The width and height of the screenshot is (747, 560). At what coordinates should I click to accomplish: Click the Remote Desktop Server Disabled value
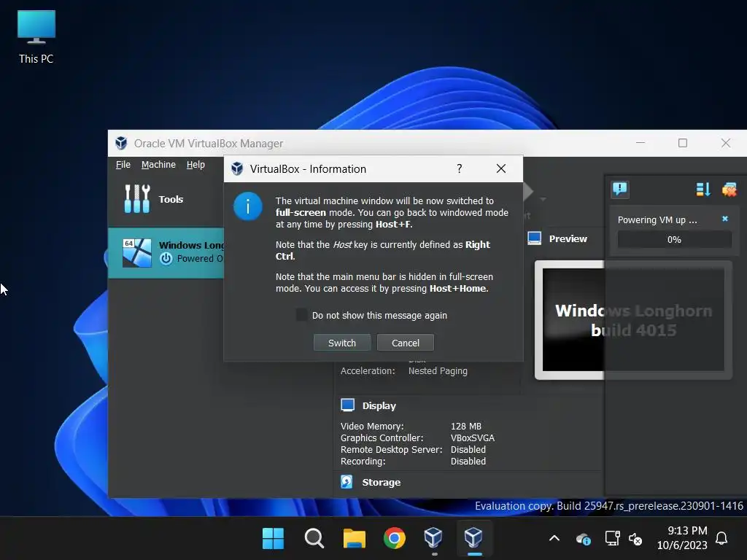coord(468,449)
